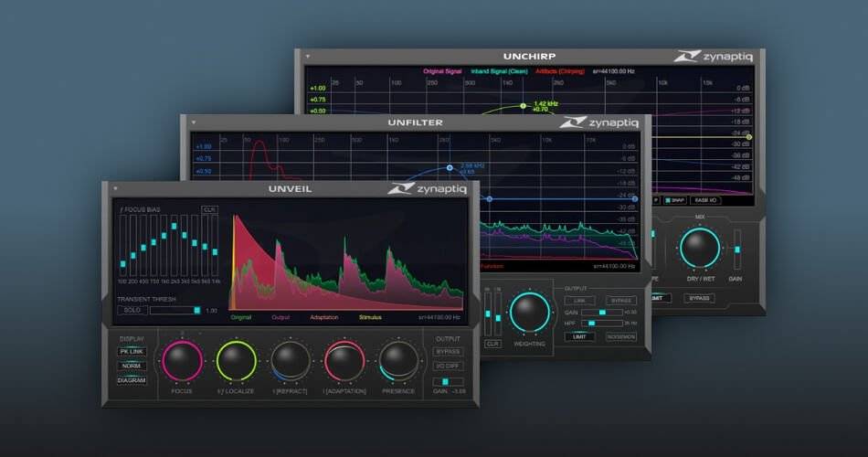Toggle LINK in UNFILTER output section
Image resolution: width=868 pixels, height=457 pixels.
(579, 300)
